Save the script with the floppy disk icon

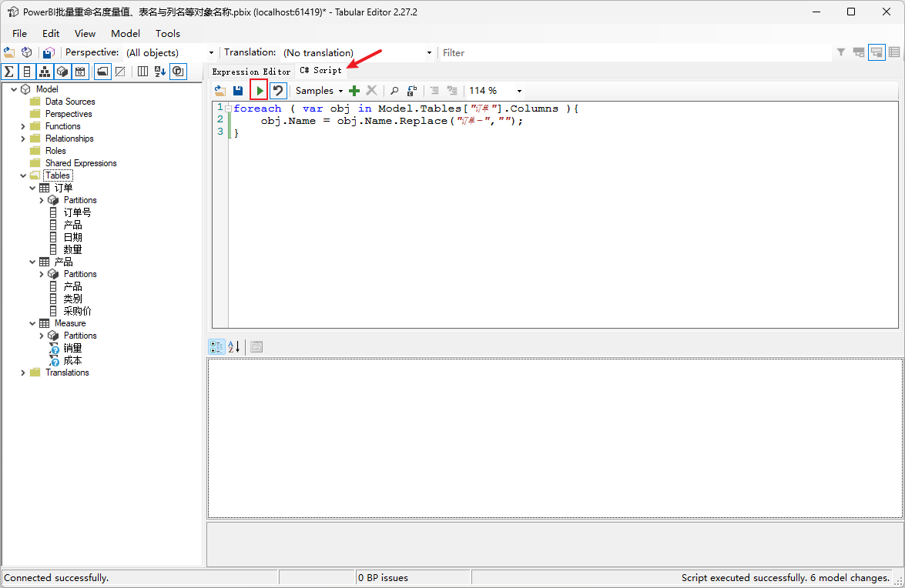[x=238, y=91]
